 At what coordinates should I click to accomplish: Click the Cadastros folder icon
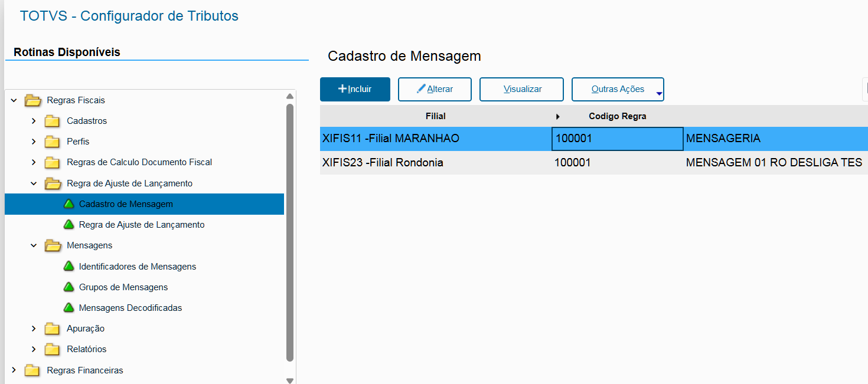click(x=53, y=121)
